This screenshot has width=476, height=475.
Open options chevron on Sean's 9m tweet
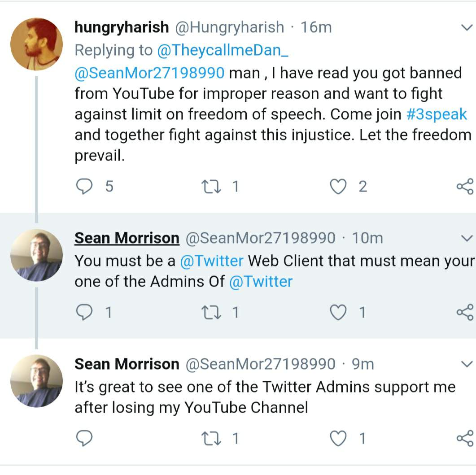pos(467,363)
